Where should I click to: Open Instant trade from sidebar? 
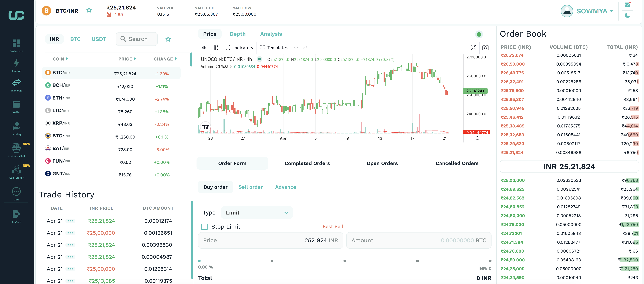(17, 65)
